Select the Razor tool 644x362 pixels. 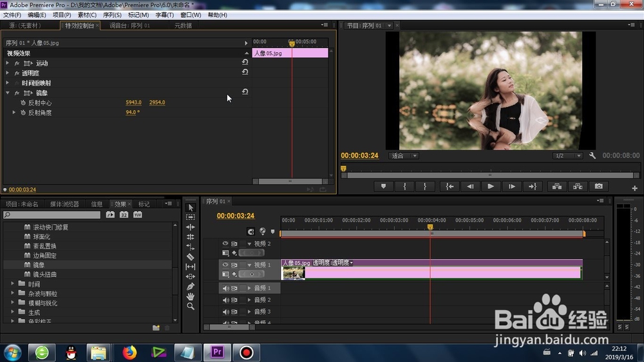point(191,257)
